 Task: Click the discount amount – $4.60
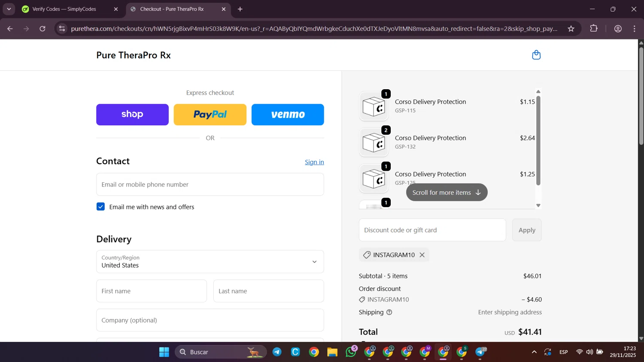tap(532, 299)
